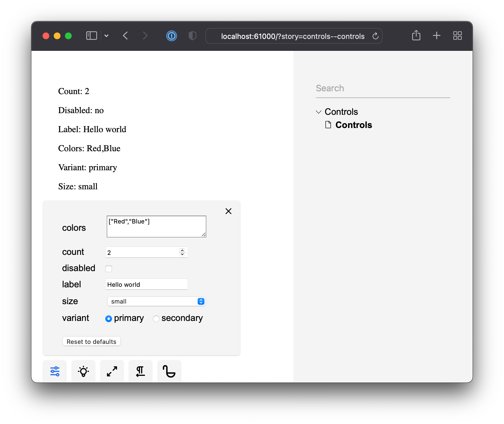Enable the disabled checkbox
The image size is (504, 424).
point(109,269)
